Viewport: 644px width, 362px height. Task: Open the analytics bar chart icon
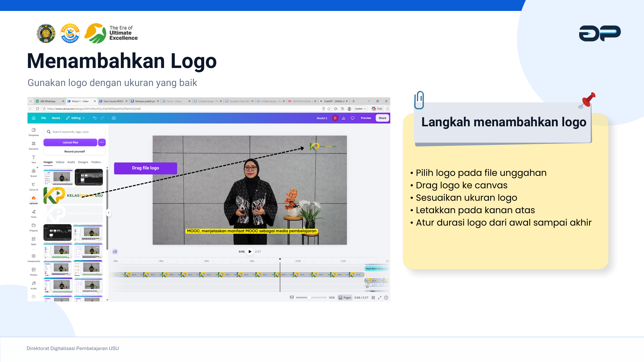click(343, 118)
